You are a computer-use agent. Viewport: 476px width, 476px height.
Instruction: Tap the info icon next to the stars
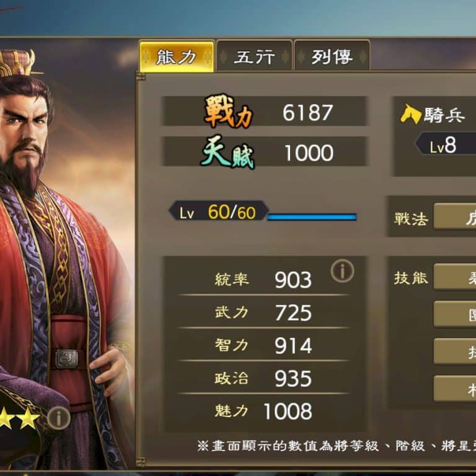59,418
